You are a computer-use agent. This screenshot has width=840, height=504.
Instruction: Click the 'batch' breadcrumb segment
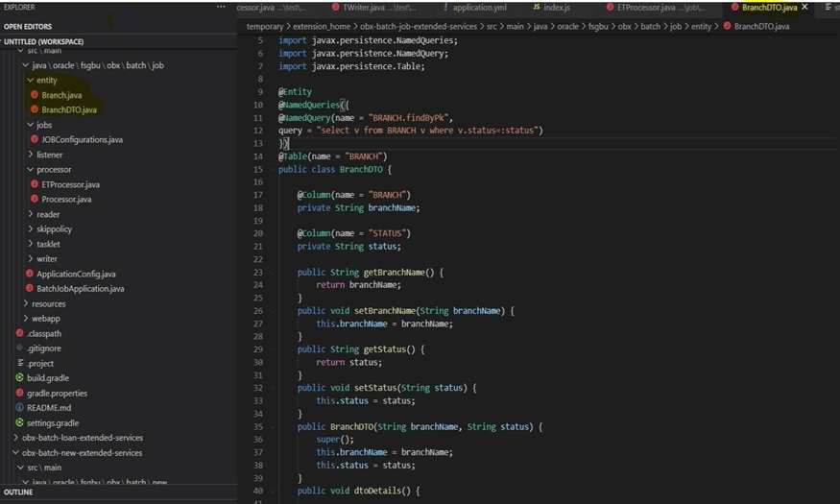click(650, 26)
